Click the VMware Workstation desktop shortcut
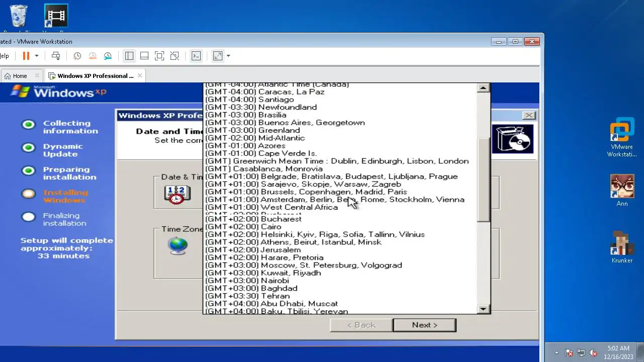Viewport: 644px width, 362px height. pyautogui.click(x=622, y=137)
